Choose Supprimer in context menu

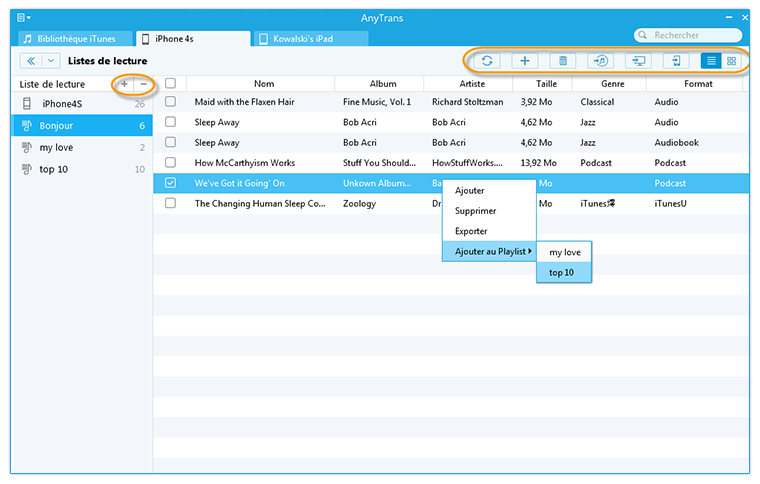(489, 211)
